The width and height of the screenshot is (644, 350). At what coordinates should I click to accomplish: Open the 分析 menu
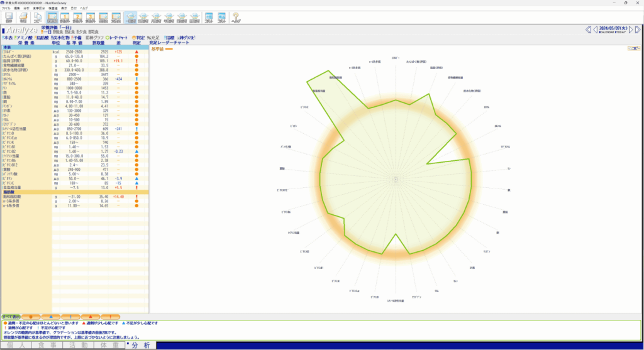(26, 8)
